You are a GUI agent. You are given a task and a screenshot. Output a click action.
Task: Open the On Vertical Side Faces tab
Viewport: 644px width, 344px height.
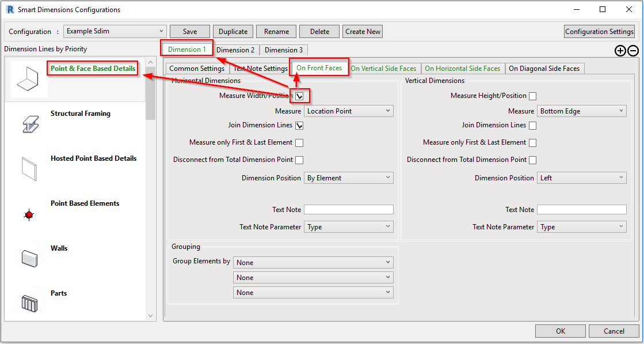[x=384, y=69]
